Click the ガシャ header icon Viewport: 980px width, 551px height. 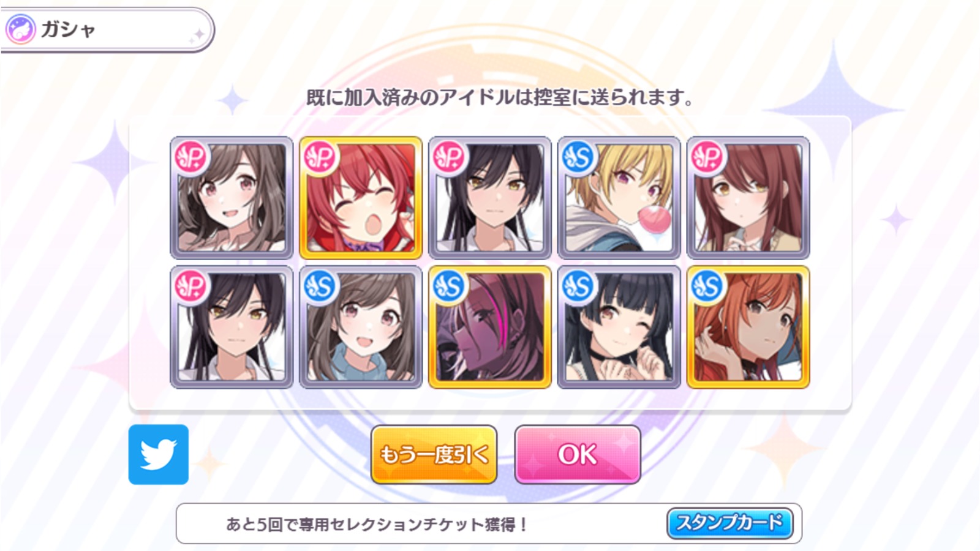20,29
